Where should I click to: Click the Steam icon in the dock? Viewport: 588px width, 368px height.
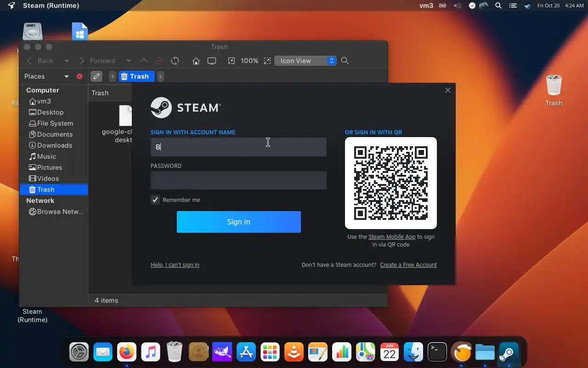(509, 353)
